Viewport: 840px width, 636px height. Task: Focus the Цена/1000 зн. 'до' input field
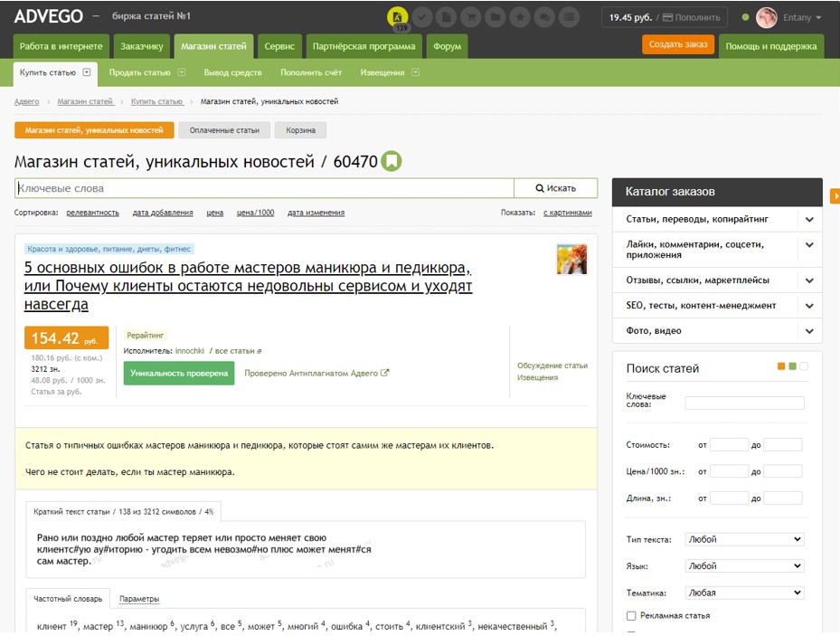(x=783, y=471)
